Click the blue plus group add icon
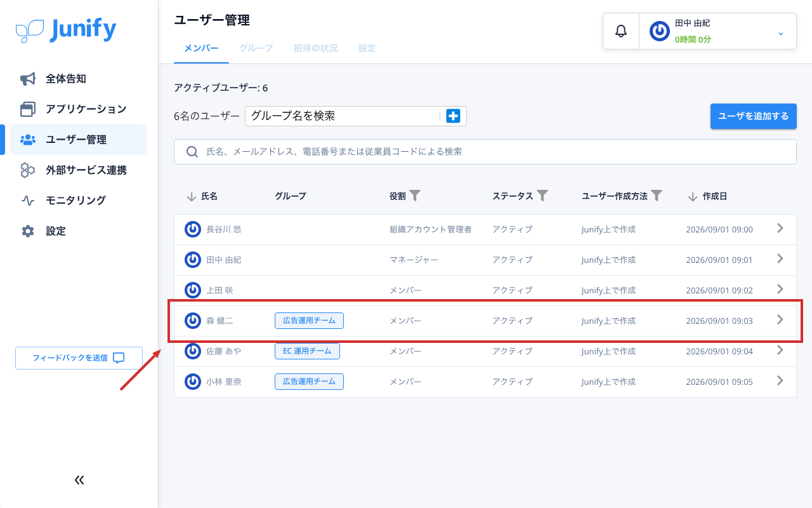This screenshot has height=508, width=812. point(453,116)
